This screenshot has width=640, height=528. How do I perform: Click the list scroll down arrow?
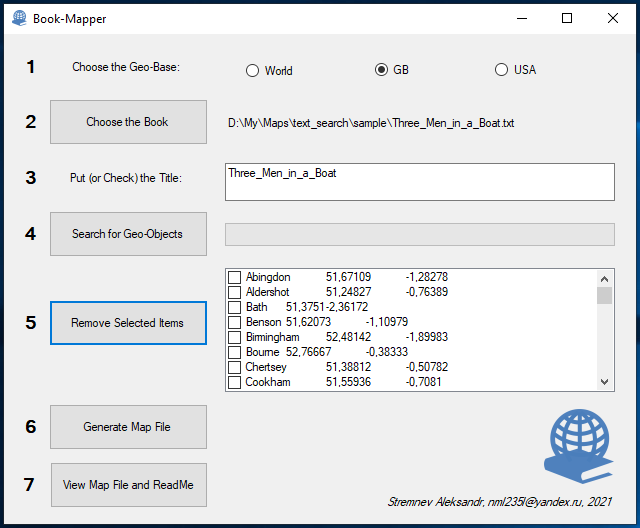coord(604,382)
